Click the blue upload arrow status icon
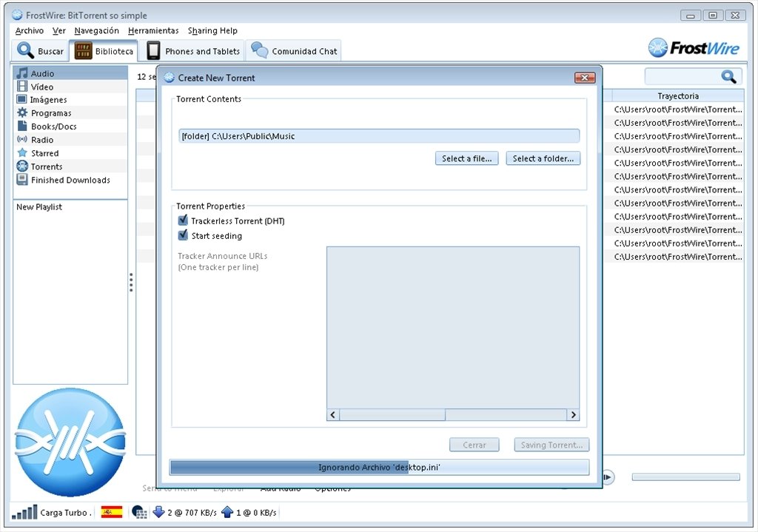Screen dimensions: 758x532 227,512
